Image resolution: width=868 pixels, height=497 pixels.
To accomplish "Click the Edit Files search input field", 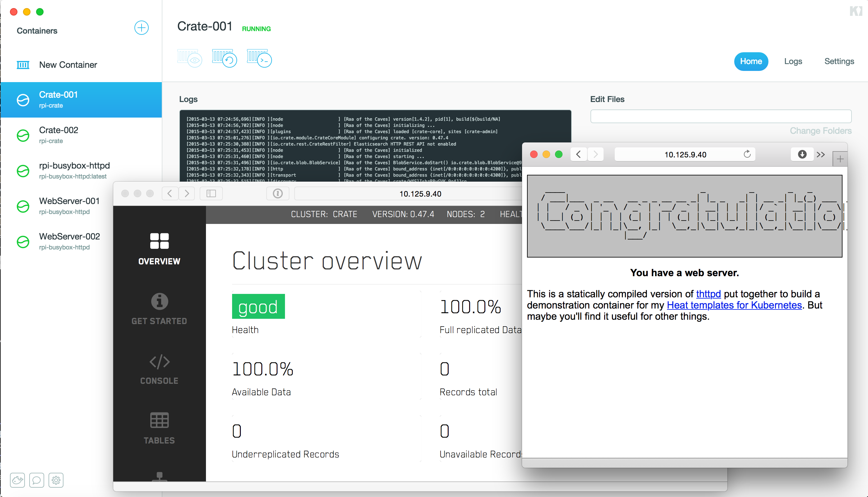I will 721,116.
